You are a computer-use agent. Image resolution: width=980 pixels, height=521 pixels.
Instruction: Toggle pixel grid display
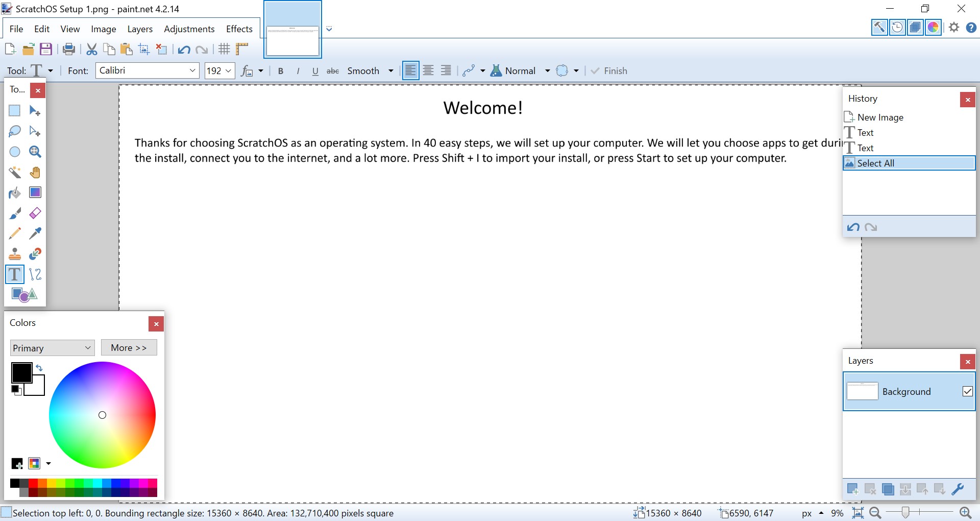pyautogui.click(x=224, y=49)
